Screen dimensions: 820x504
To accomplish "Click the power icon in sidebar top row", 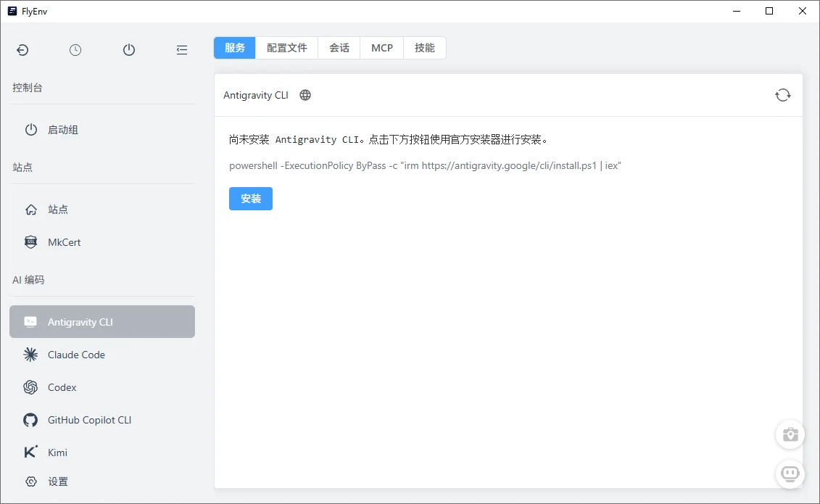I will click(128, 50).
